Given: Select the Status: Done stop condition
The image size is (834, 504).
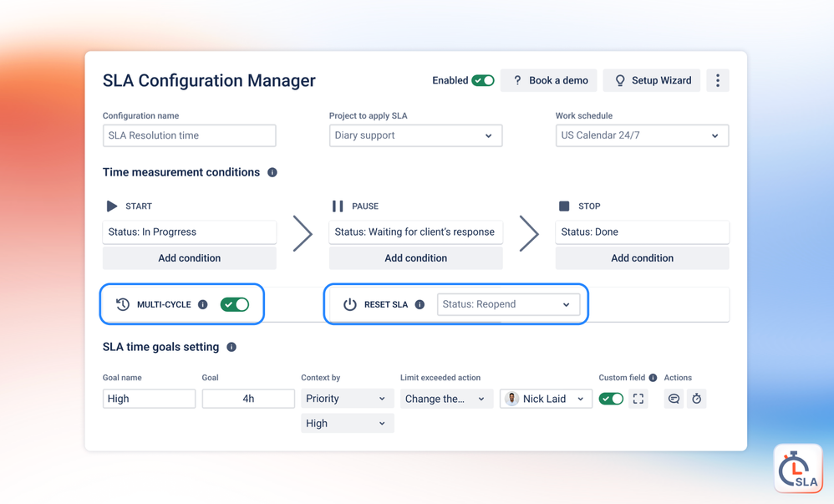Looking at the screenshot, I should (642, 232).
